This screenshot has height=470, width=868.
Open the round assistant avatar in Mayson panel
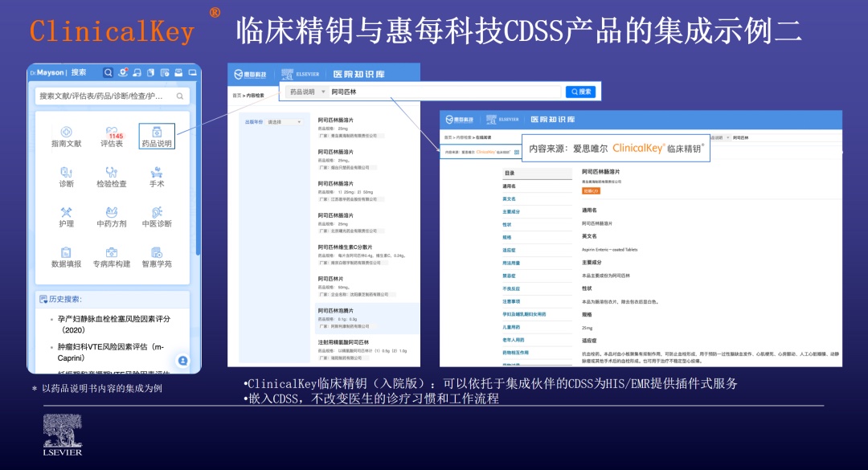point(182,361)
